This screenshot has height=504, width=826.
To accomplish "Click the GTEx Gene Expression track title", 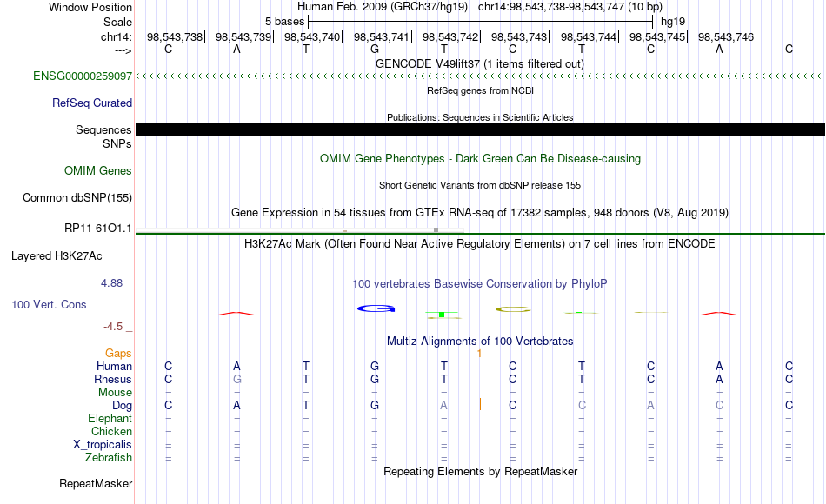I will pyautogui.click(x=479, y=212).
